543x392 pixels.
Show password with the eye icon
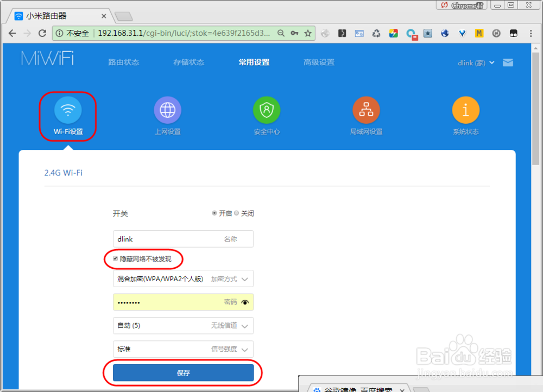pos(245,302)
